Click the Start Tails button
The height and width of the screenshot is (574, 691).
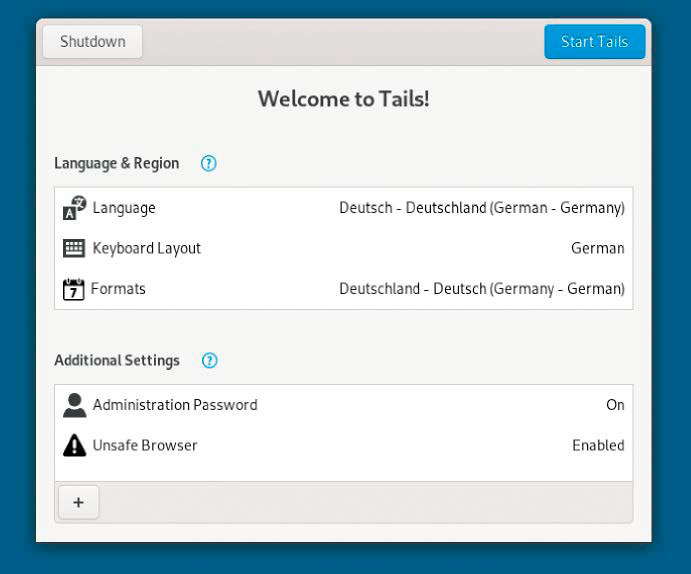click(x=594, y=42)
